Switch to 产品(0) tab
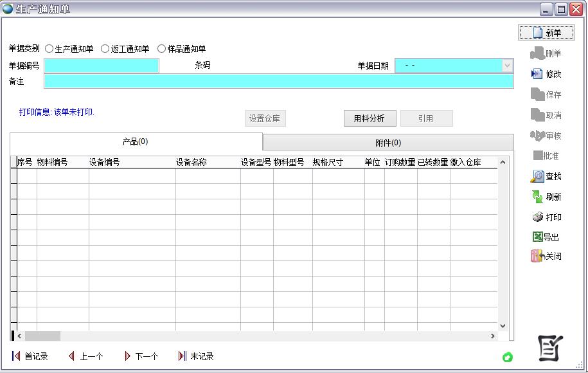 [136, 141]
